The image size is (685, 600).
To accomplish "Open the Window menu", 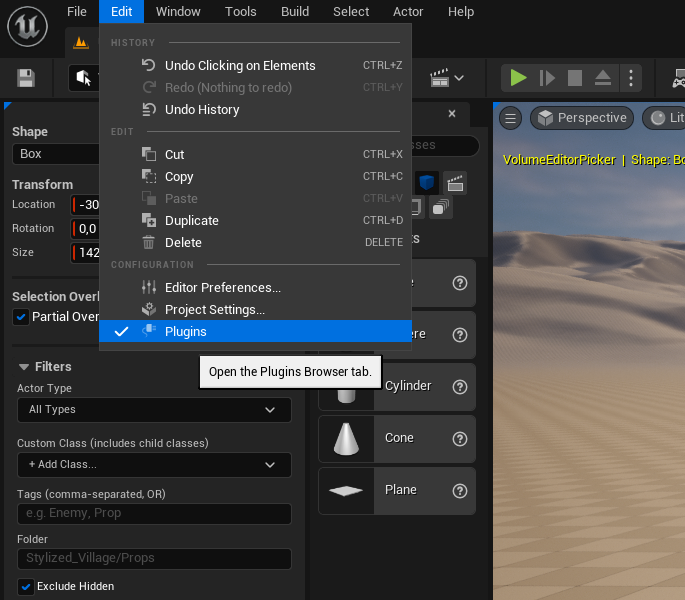I will pyautogui.click(x=178, y=11).
